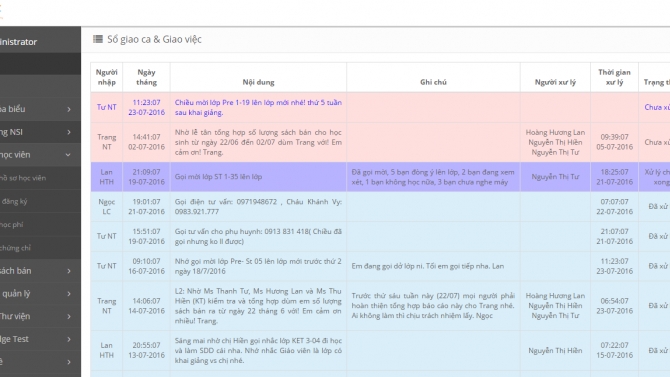Screen dimensions: 670x377
Task: Click the 'Thời gian xử lý' column header
Action: (x=614, y=77)
